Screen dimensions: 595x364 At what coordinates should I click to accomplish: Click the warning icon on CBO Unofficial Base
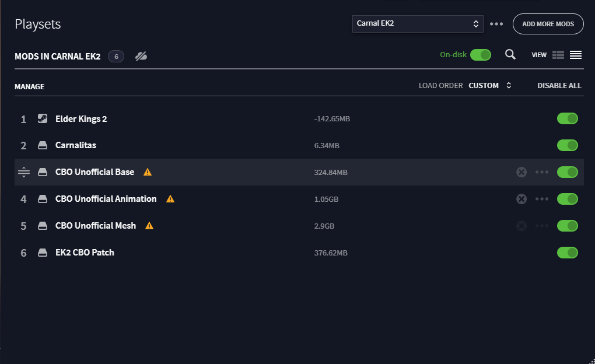tap(148, 172)
